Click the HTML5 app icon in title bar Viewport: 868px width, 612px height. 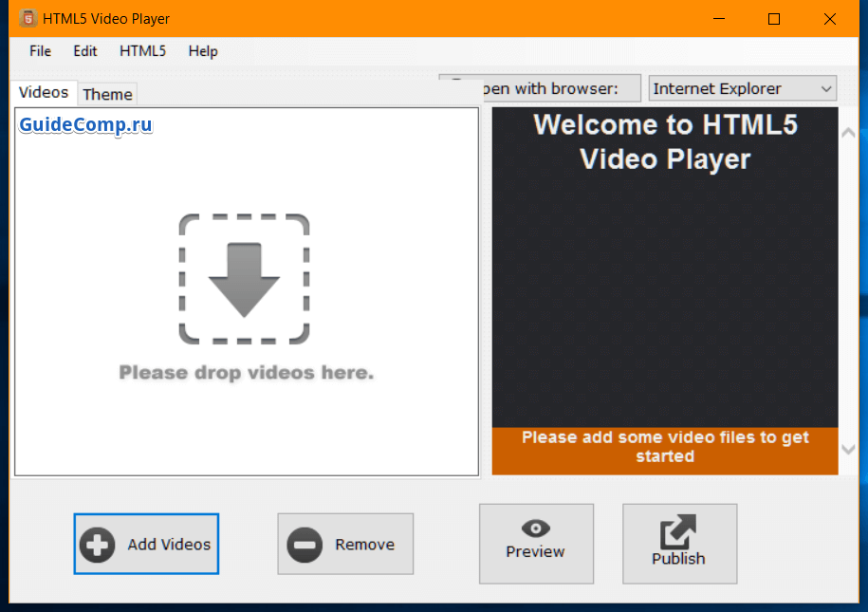click(27, 18)
